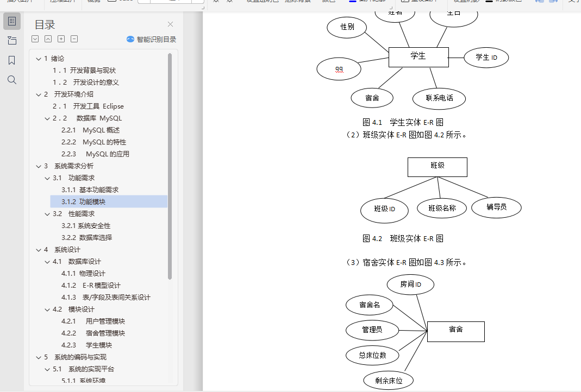Select '3.2.1 系统安全性' in outline
Screen dimensions: 581x392
point(86,226)
